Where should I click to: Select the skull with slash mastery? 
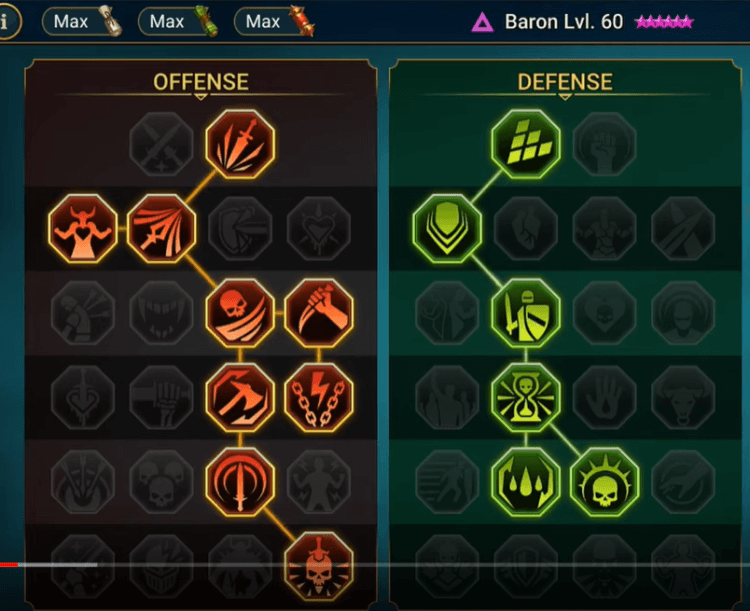[x=240, y=313]
